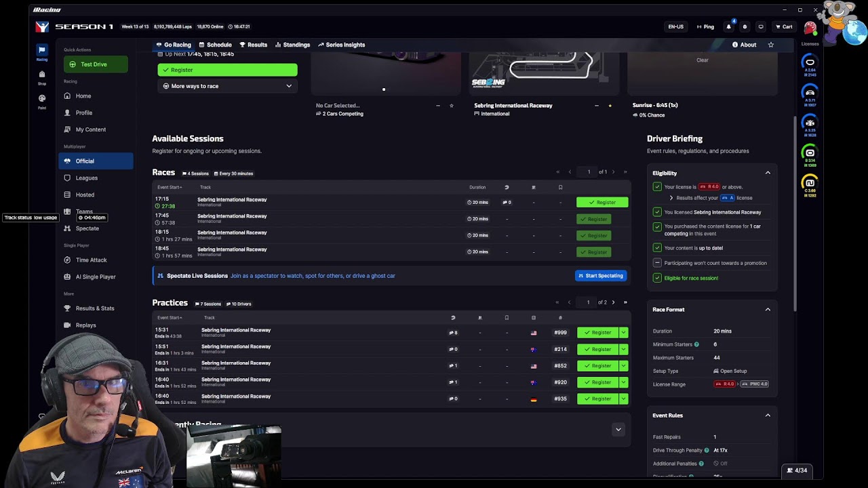Viewport: 868px width, 488px height.
Task: Open the Paint icon in the left rail
Action: point(42,100)
